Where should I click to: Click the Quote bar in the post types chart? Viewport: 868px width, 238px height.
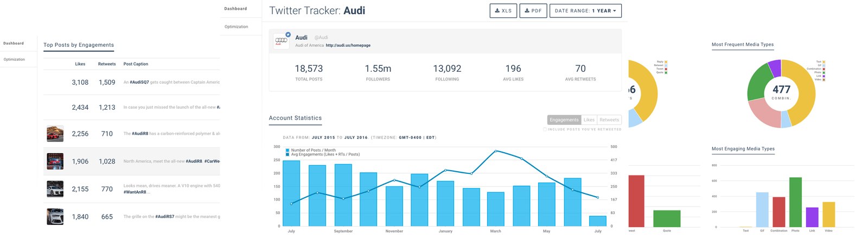(x=667, y=219)
